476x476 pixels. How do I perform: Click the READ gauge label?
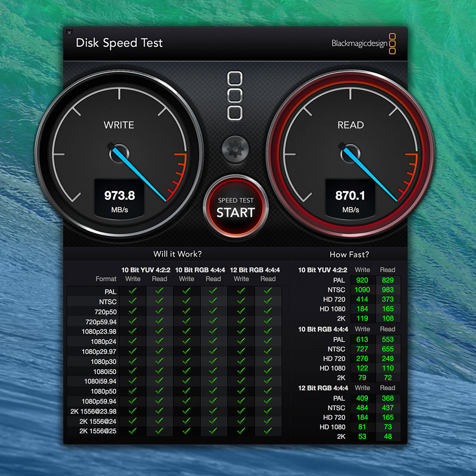coord(351,125)
